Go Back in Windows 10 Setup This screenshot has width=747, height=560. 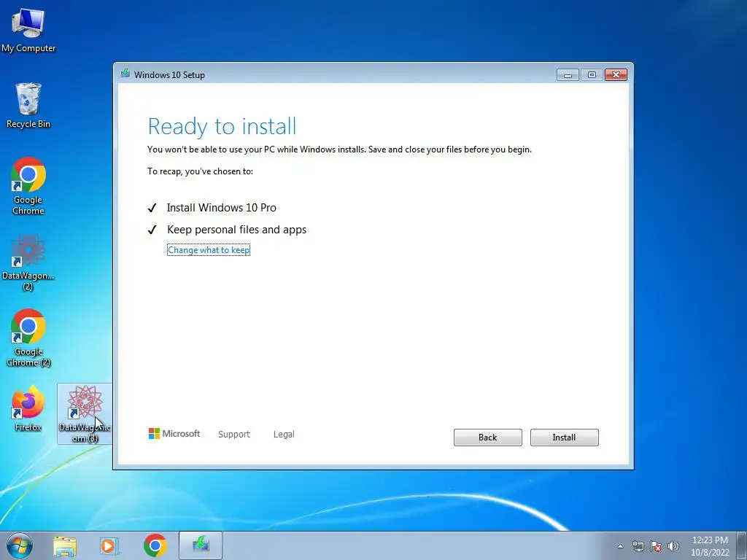click(487, 437)
